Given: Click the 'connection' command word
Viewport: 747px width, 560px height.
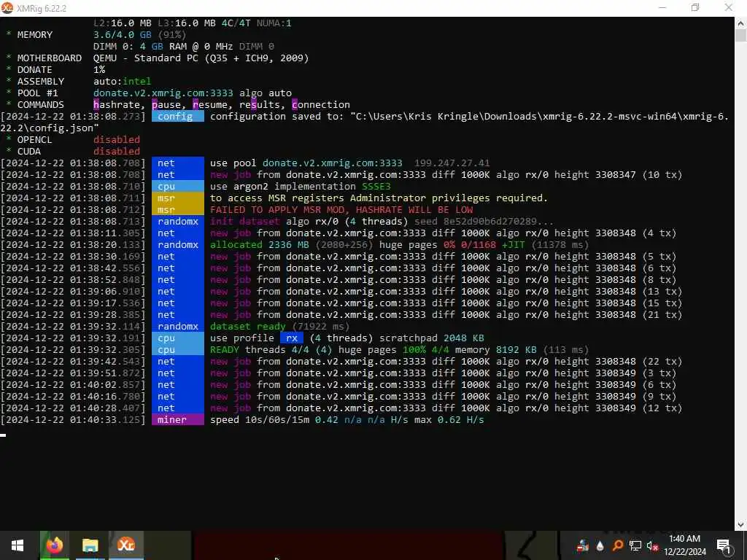Looking at the screenshot, I should pyautogui.click(x=321, y=105).
